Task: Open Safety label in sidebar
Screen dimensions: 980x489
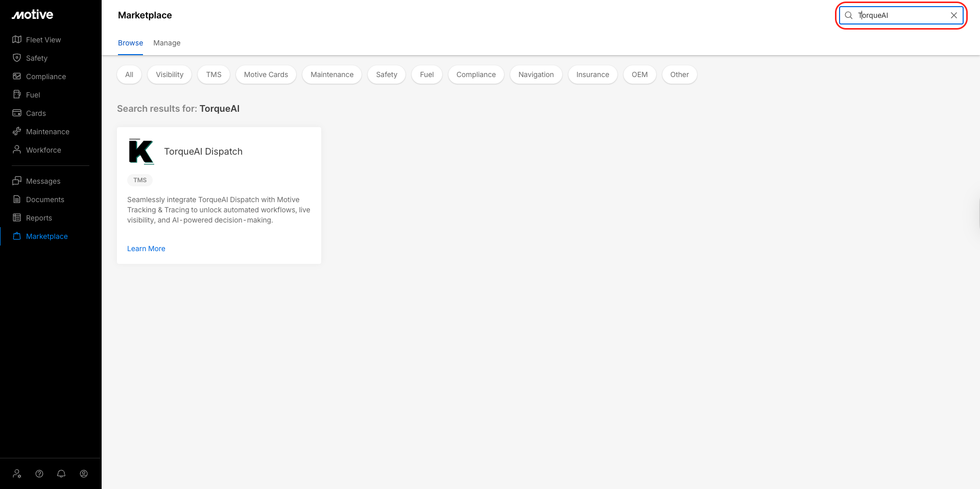Action: point(37,58)
